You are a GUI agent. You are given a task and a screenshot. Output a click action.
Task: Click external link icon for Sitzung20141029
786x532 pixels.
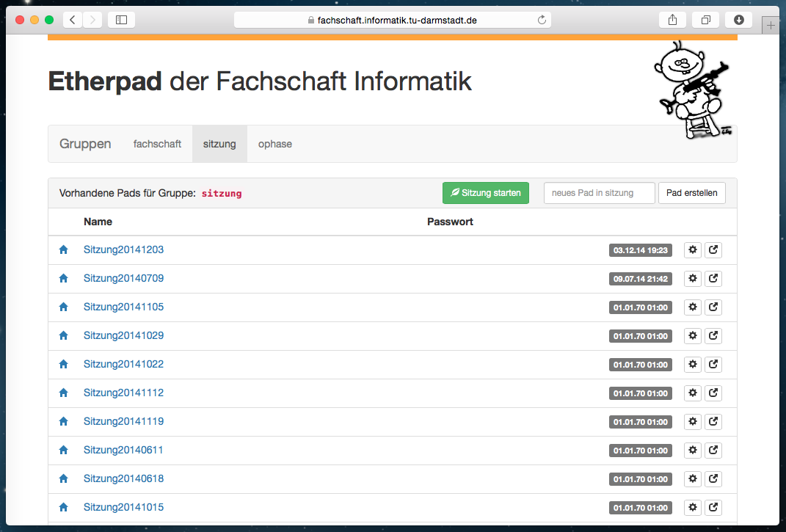pos(713,335)
